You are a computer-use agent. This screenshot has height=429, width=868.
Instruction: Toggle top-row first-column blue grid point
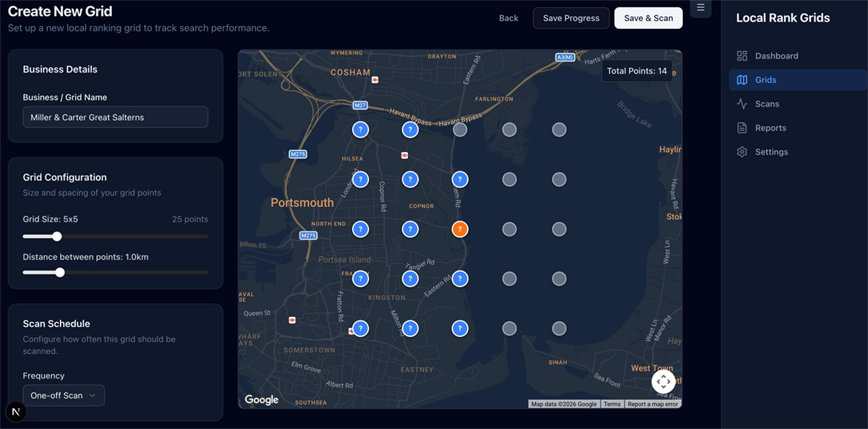tap(360, 130)
